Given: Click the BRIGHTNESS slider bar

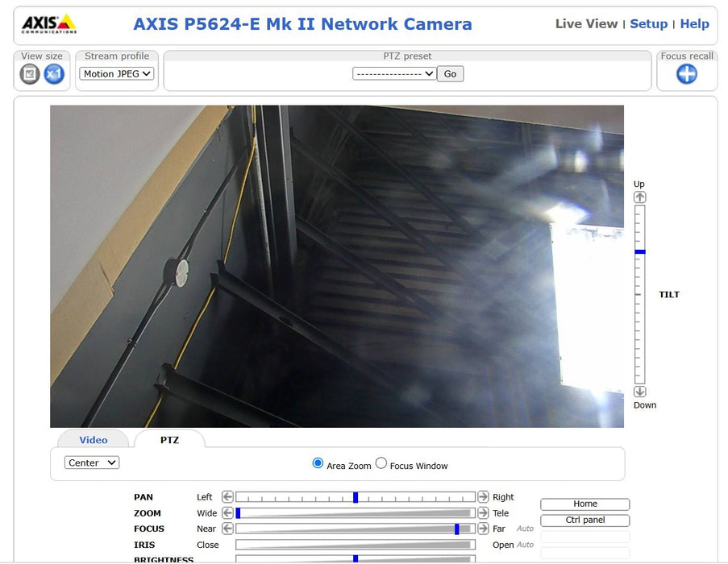Looking at the screenshot, I should [356, 559].
